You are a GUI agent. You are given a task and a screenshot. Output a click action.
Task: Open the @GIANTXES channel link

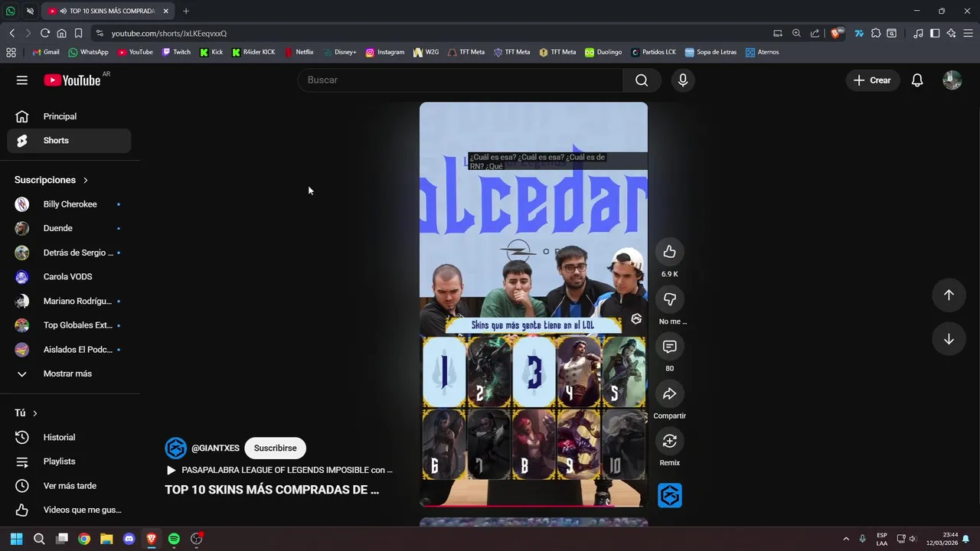[x=215, y=448]
